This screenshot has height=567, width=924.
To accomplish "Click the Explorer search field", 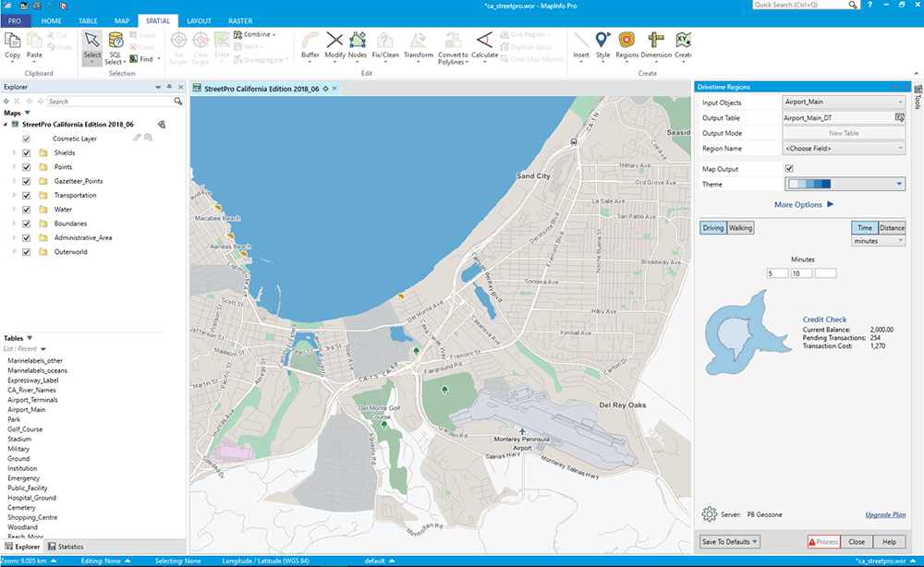I will [111, 101].
